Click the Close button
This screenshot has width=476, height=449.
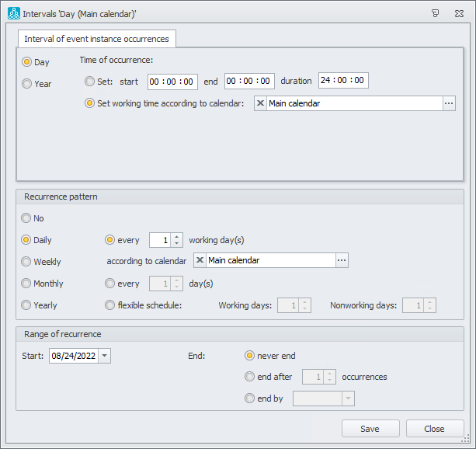click(434, 429)
